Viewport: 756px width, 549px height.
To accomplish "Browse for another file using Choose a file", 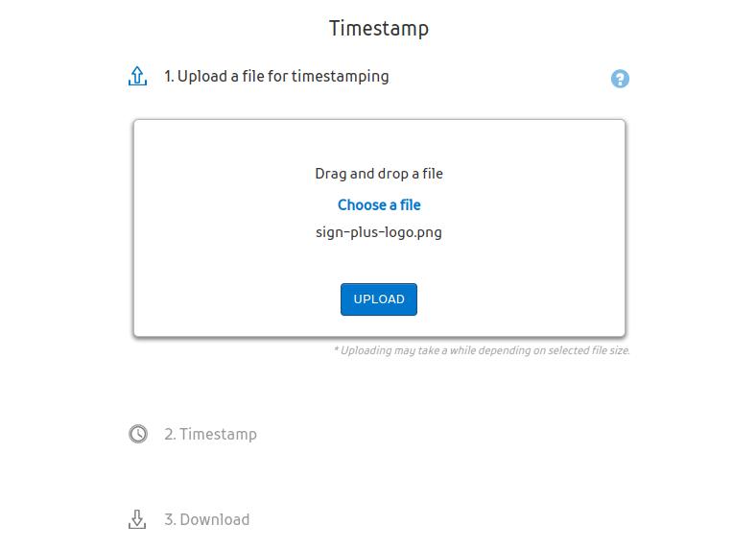I will [379, 204].
